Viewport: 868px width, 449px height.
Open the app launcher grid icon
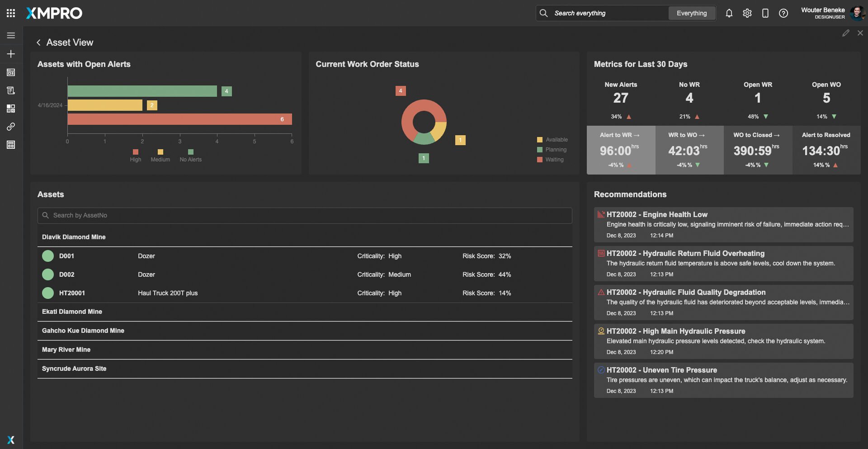tap(11, 13)
